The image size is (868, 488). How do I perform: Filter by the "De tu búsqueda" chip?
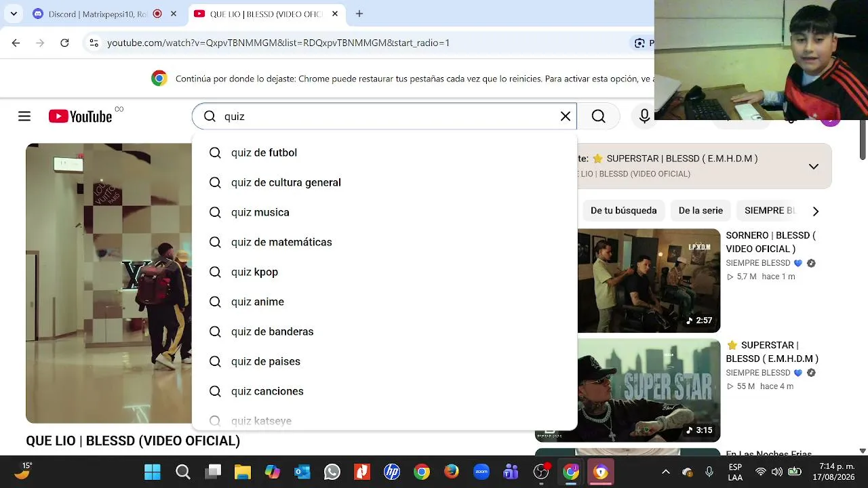(624, 211)
